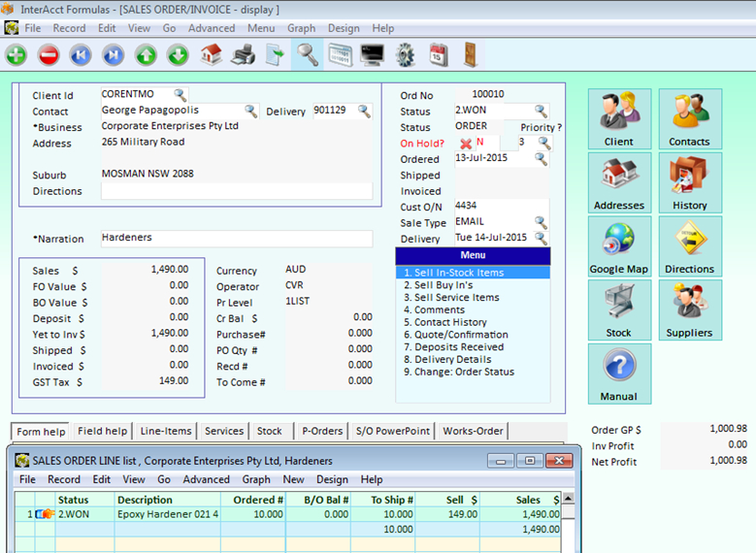
Task: Click the pointing hand row icon in line list
Action: [45, 514]
